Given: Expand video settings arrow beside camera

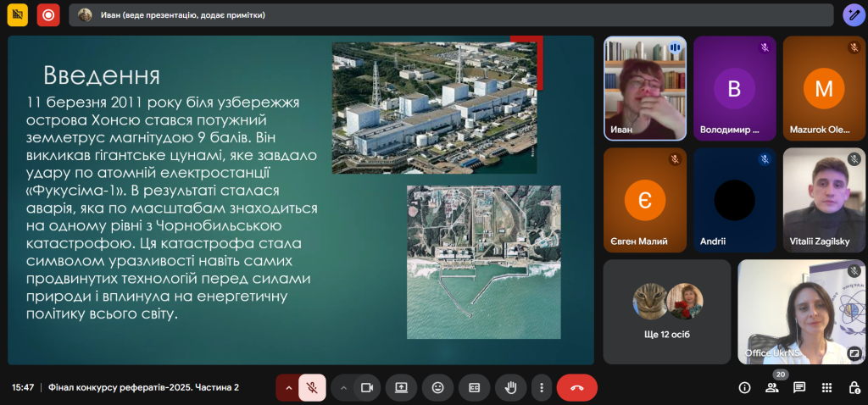Looking at the screenshot, I should pyautogui.click(x=343, y=387).
